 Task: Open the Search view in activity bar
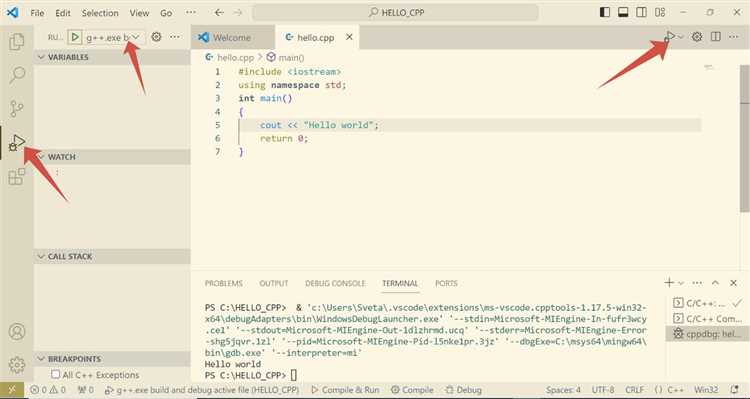17,75
